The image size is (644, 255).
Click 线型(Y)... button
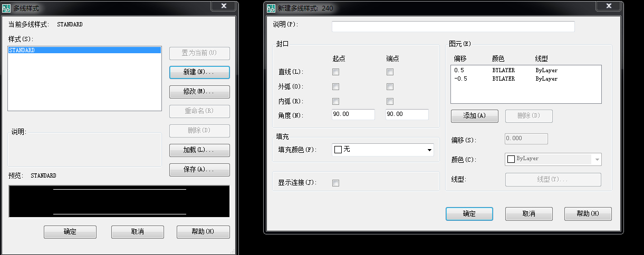[553, 180]
